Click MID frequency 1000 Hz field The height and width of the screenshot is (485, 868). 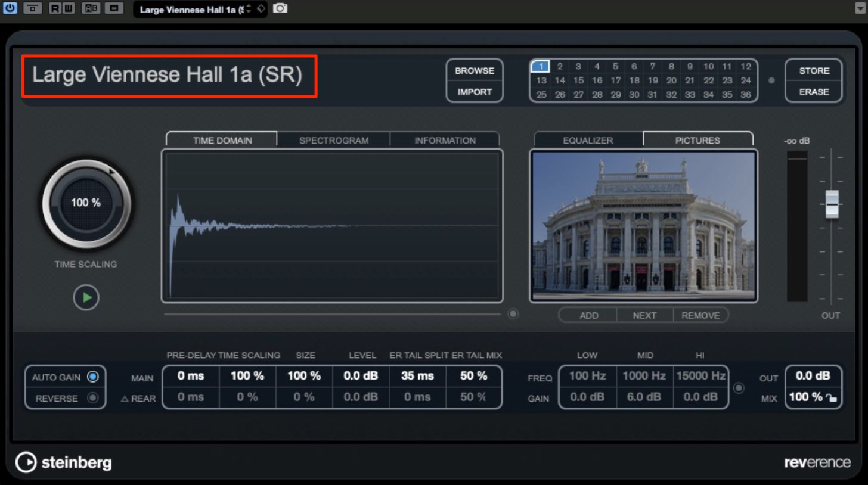[644, 376]
